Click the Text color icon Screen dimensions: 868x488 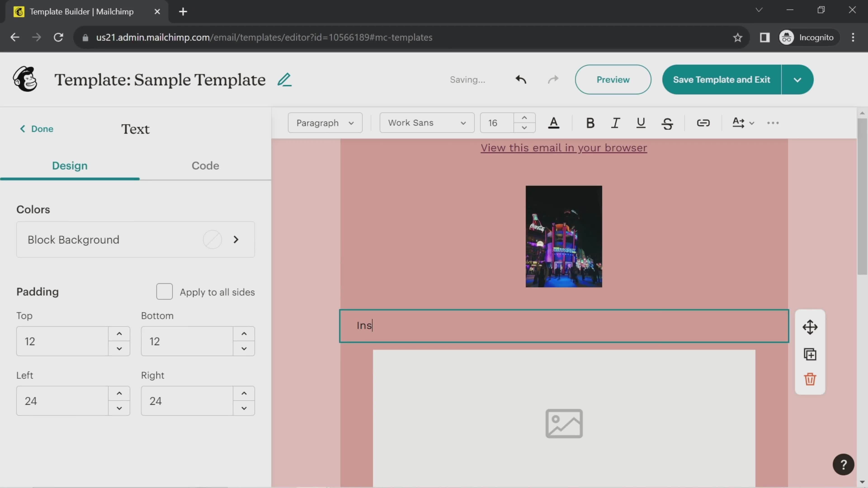(553, 123)
